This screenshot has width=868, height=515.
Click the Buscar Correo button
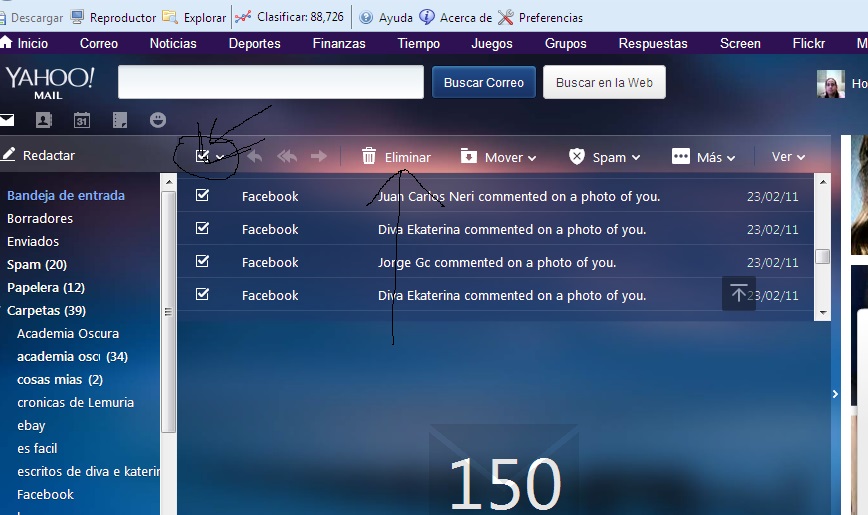point(484,83)
